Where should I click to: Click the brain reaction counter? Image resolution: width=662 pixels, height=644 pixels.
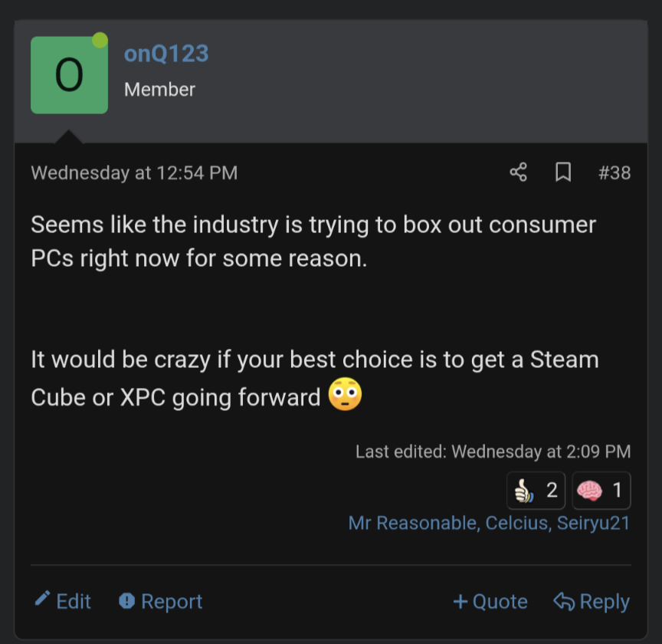601,491
